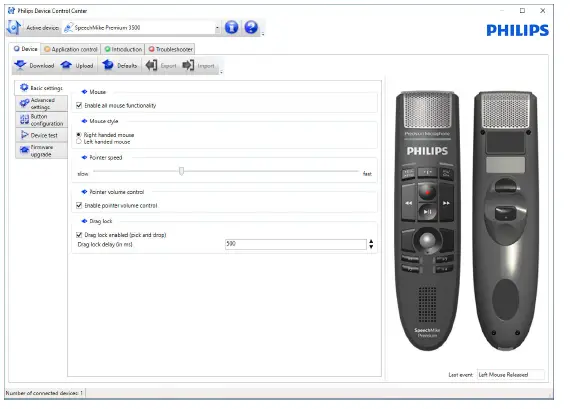
Task: Click the PHILIPS logo at top right
Action: click(517, 30)
